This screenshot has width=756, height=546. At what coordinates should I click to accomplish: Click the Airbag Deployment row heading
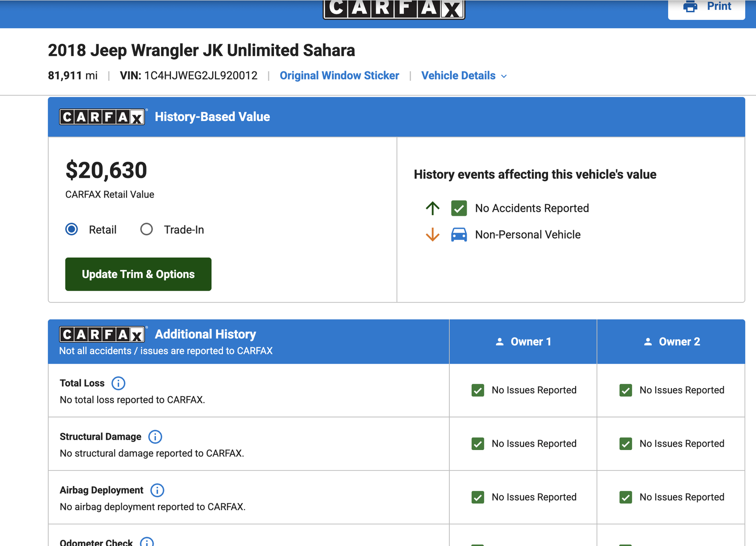102,490
